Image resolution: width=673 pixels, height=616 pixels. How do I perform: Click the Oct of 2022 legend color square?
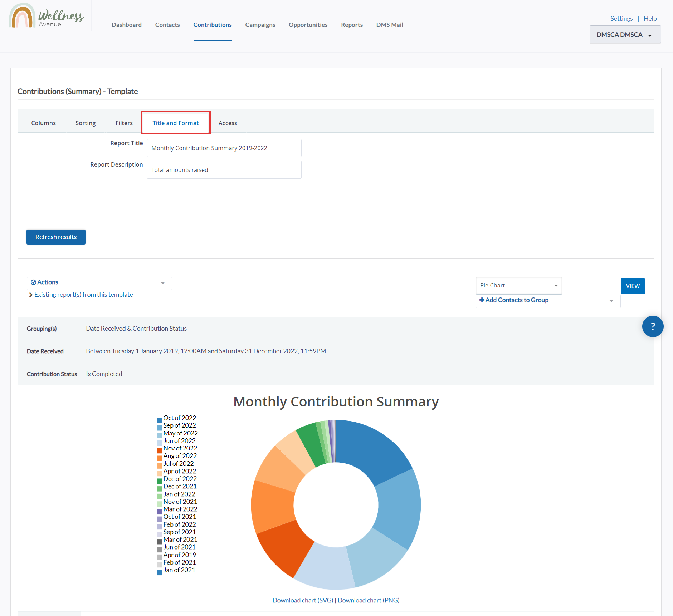click(160, 420)
